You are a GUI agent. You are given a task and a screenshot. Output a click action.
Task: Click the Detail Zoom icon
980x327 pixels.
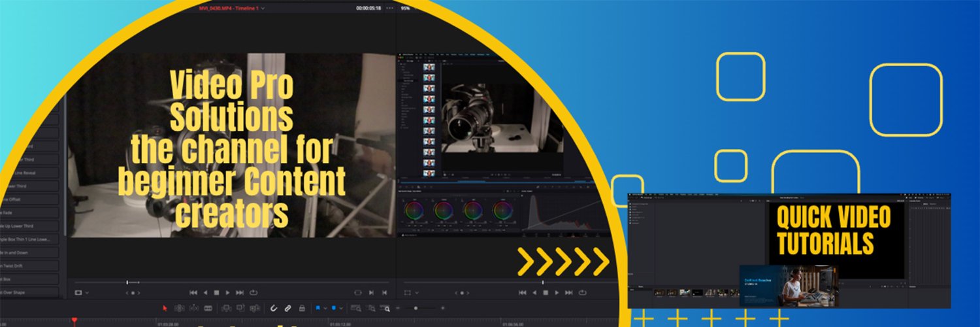point(371,308)
